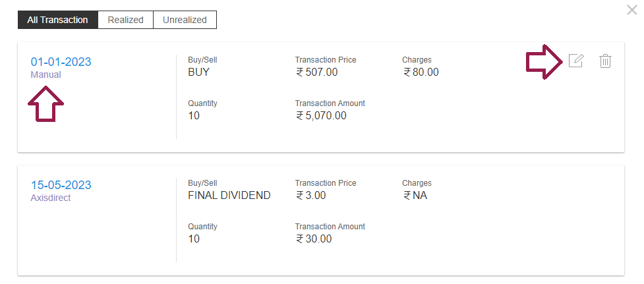Select the FINAL DIVIDEND type value
The image size is (644, 284).
pos(229,195)
